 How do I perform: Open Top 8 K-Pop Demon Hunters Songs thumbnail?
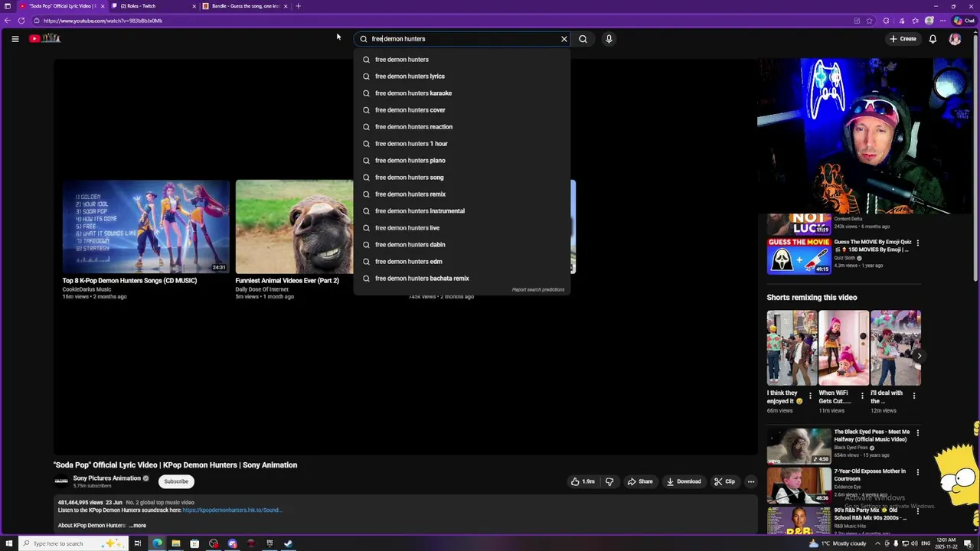click(x=145, y=227)
